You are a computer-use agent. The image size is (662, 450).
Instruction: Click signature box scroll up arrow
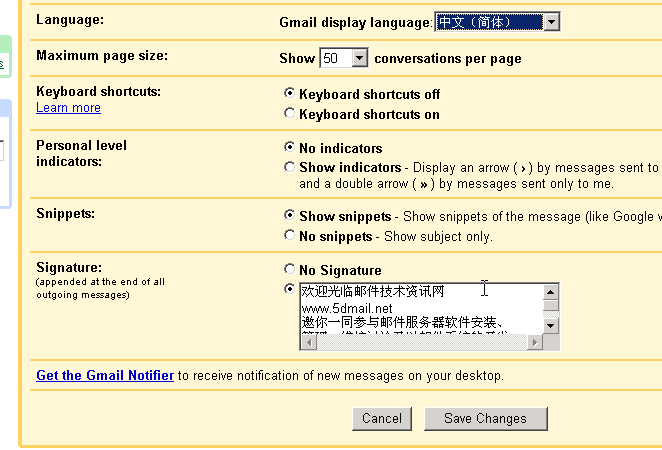coord(551,292)
